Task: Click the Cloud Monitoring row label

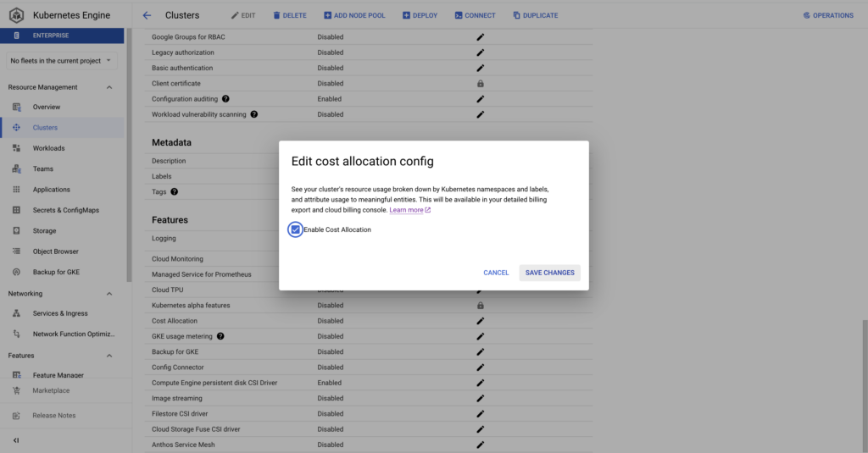Action: [177, 259]
